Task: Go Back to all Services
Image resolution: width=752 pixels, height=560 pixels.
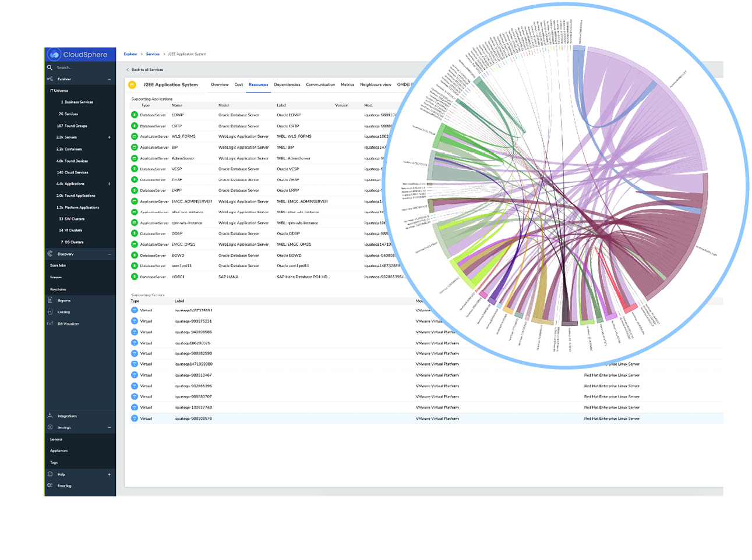Action: point(147,70)
